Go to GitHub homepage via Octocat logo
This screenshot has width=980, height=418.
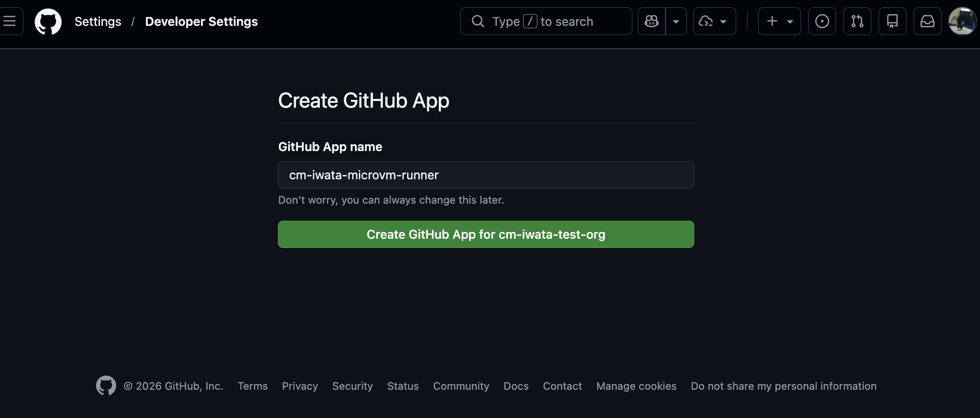48,21
